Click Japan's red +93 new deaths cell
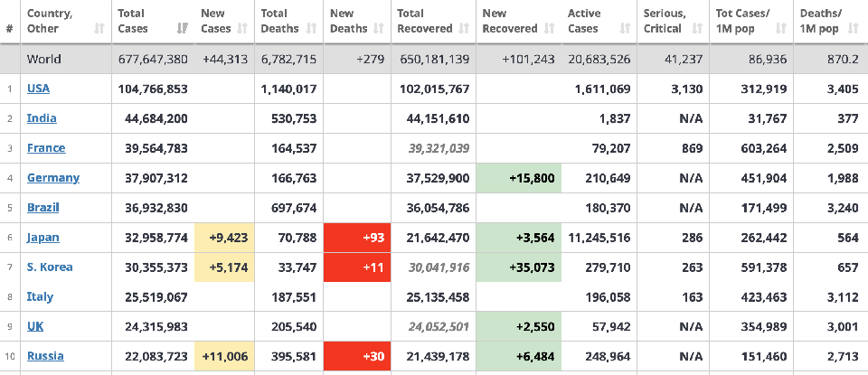The width and height of the screenshot is (868, 375). (357, 238)
